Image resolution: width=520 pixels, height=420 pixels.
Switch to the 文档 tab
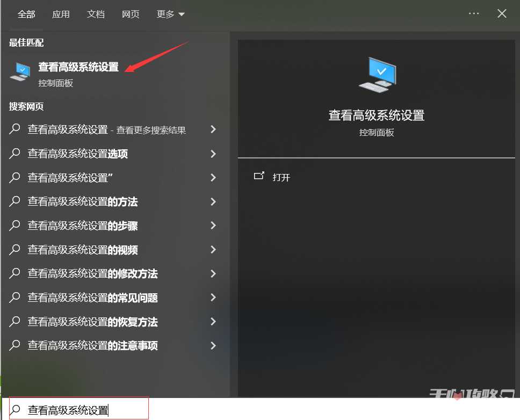click(x=96, y=15)
